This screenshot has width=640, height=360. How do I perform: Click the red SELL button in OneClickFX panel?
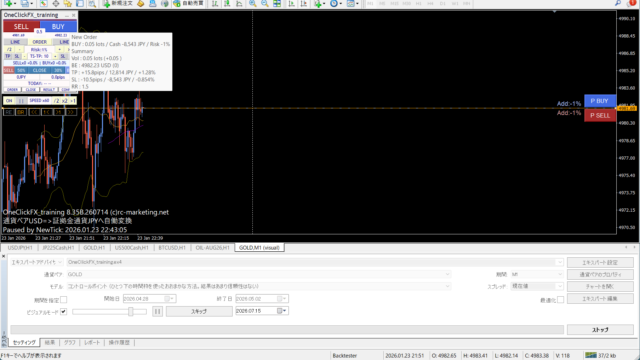point(21,27)
